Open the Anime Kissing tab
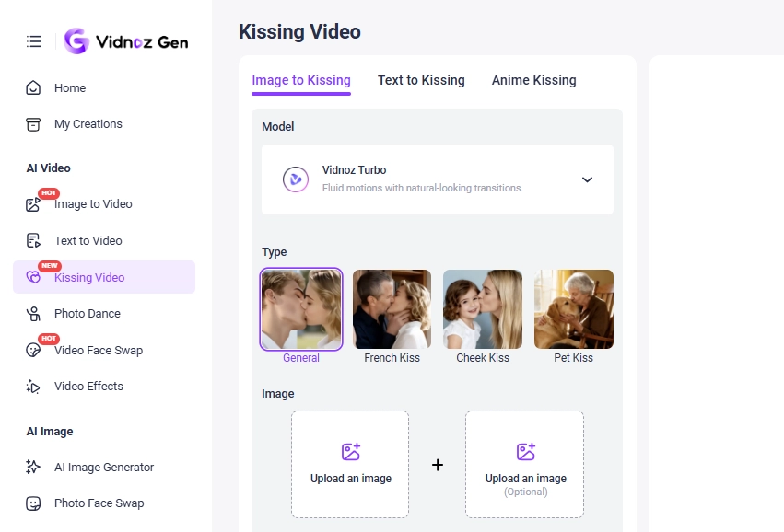The width and height of the screenshot is (784, 532). [x=533, y=80]
